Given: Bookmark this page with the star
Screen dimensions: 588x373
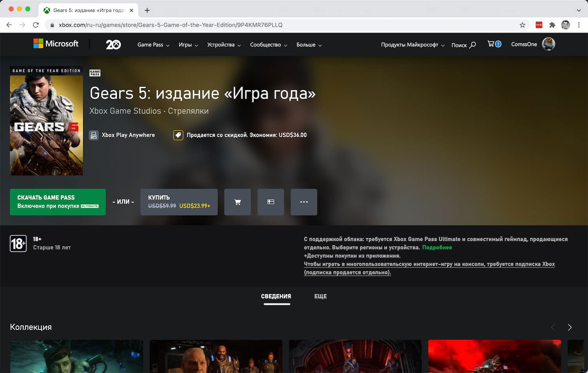Looking at the screenshot, I should 523,25.
